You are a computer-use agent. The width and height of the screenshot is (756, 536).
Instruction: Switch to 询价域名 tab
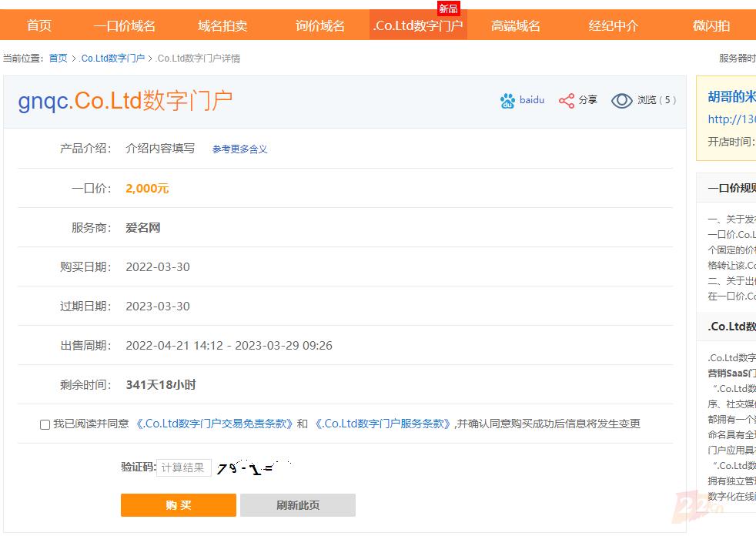click(x=320, y=25)
